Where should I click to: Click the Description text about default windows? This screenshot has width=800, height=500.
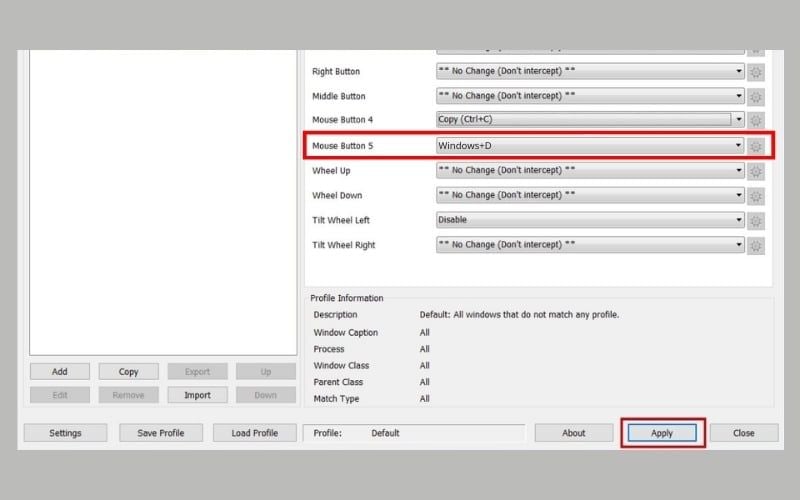tap(519, 315)
